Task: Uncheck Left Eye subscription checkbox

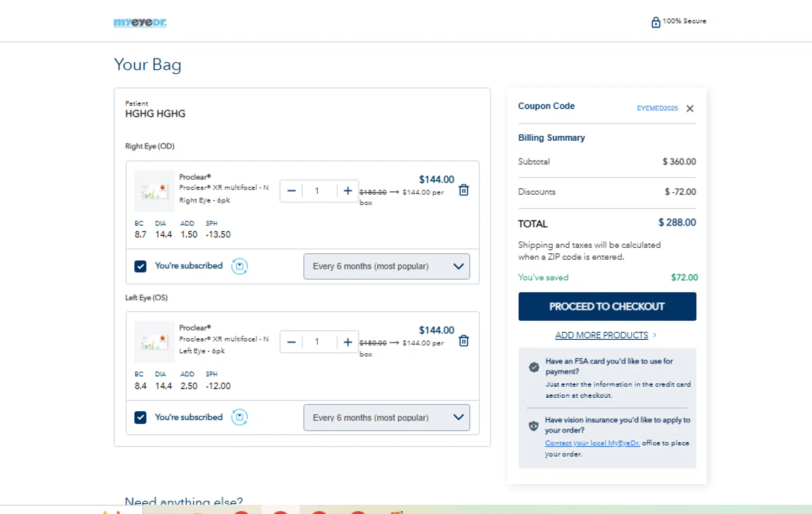Action: coord(140,417)
